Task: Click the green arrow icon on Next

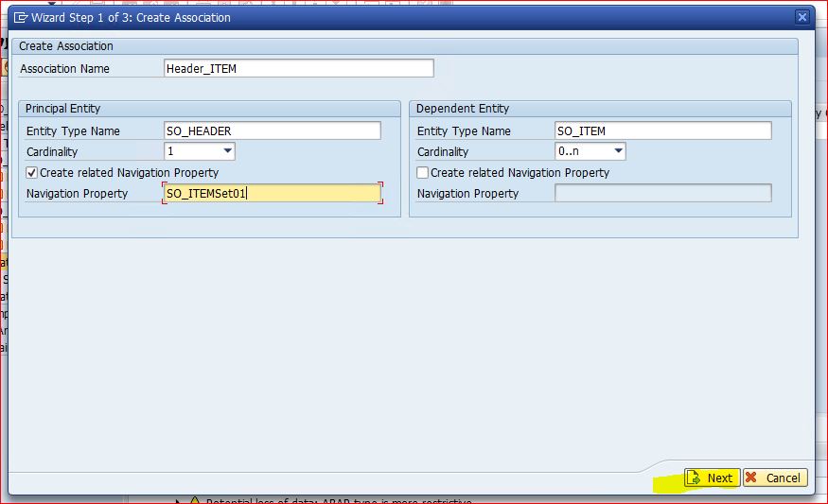Action: pos(694,478)
